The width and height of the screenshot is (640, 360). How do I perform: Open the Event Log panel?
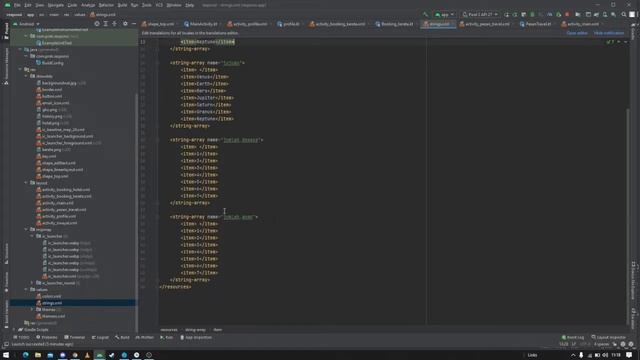[573, 337]
